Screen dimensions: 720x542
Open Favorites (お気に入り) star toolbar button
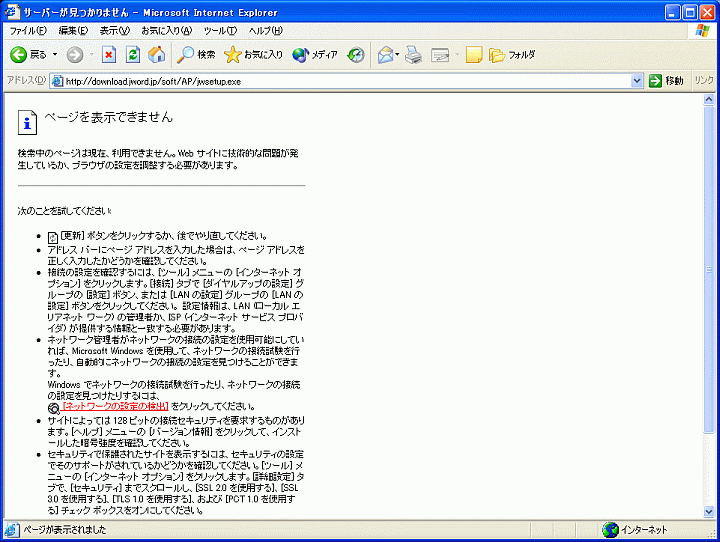[x=253, y=54]
